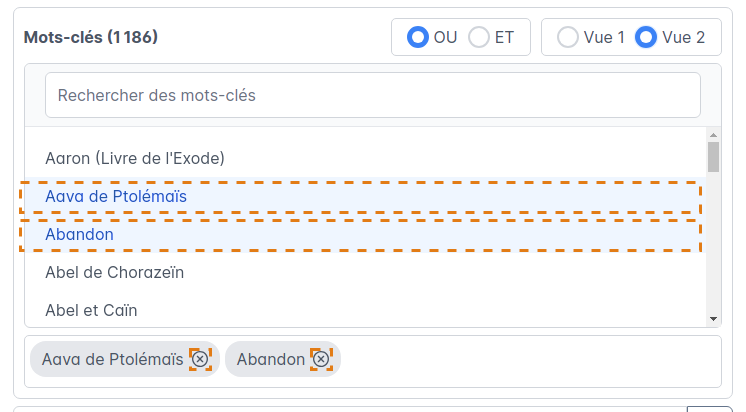Image resolution: width=746 pixels, height=412 pixels.
Task: Click the Mots-clés (1186) heading
Action: 91,38
